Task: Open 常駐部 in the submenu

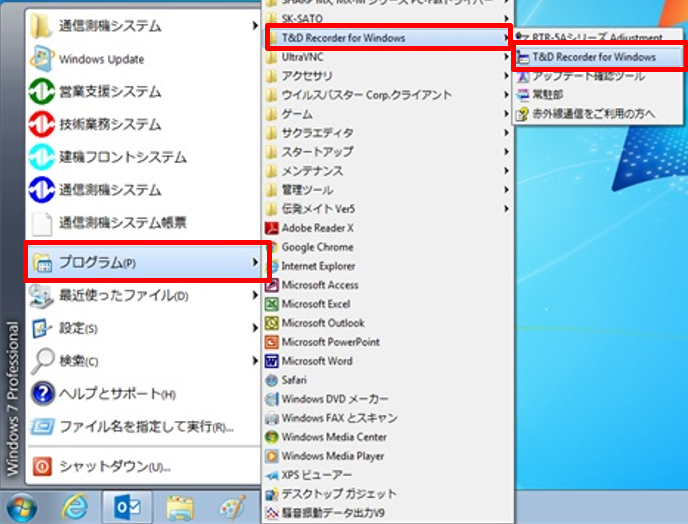Action: tap(598, 95)
